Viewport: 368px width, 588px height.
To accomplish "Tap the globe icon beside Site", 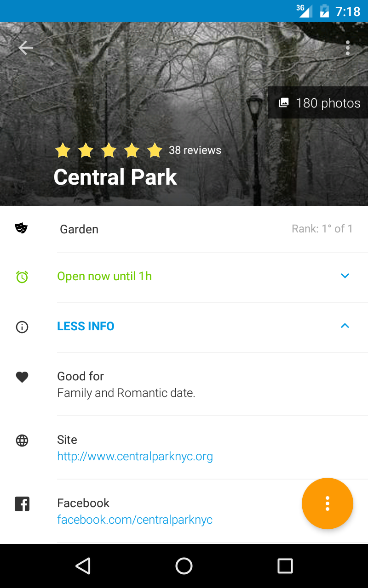I will tap(22, 441).
